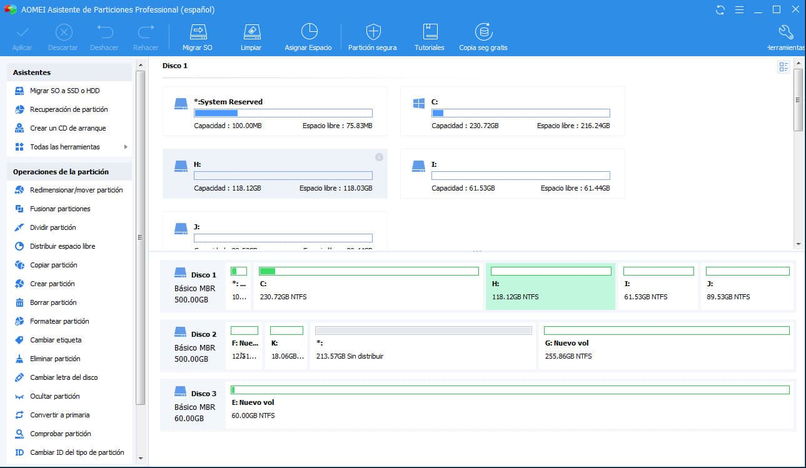Select Migrar SO a SSD o HDD
This screenshot has width=806, height=468.
coord(65,91)
